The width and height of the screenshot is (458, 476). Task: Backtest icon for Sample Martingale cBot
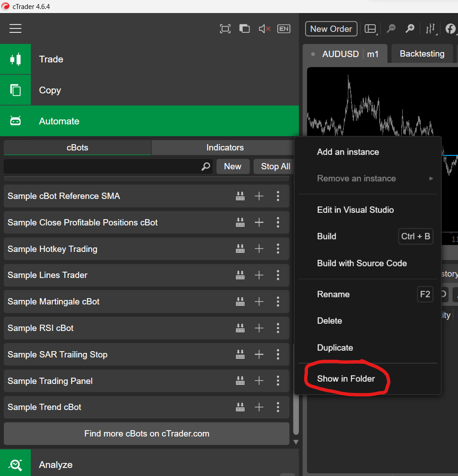pos(240,301)
